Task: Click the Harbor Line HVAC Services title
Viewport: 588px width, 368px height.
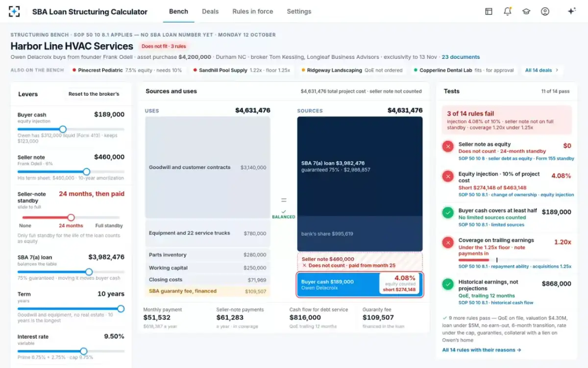Action: pyautogui.click(x=72, y=46)
